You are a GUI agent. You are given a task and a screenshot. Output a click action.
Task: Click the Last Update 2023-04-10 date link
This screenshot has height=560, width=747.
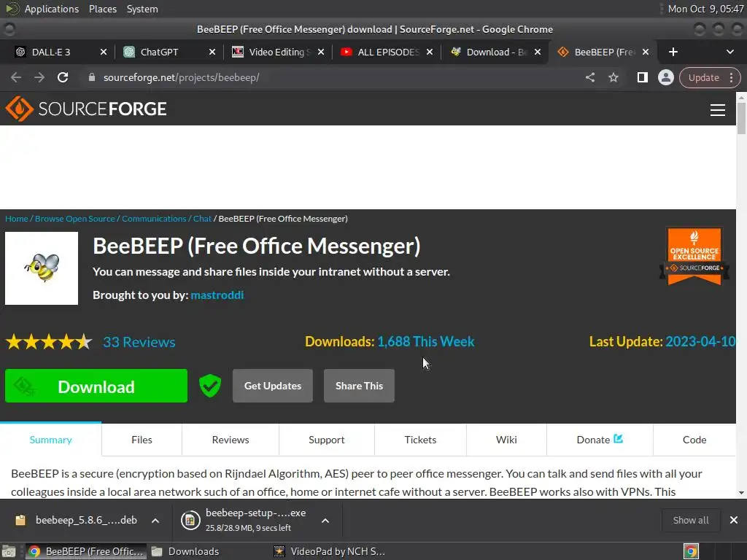coord(700,341)
